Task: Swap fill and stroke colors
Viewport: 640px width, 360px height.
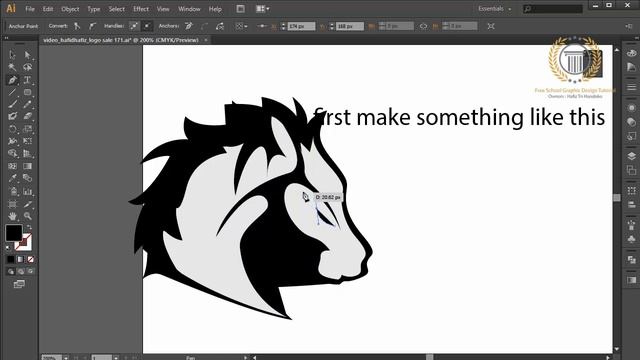Action: click(29, 227)
